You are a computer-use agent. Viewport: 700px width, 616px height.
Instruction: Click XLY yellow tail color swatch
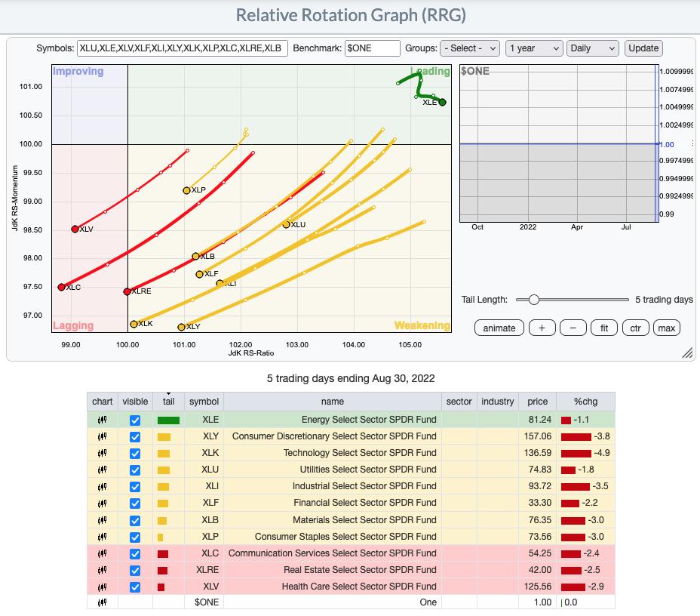pos(164,437)
